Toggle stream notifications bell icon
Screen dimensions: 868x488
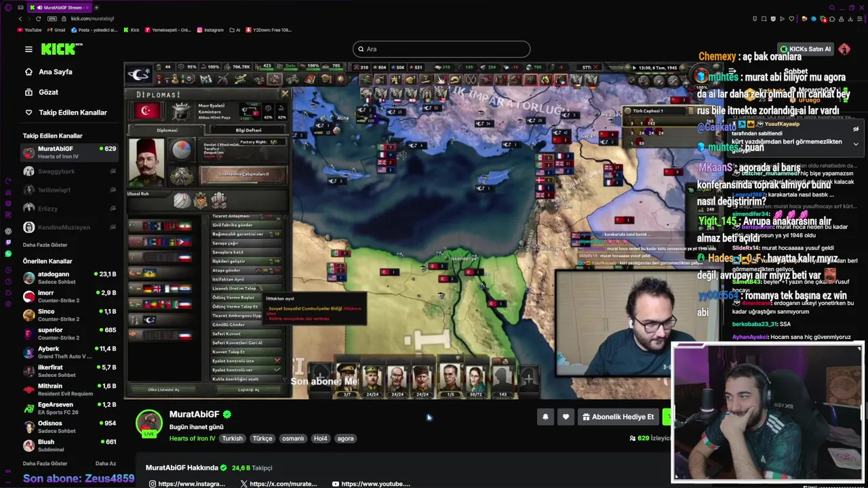point(545,417)
